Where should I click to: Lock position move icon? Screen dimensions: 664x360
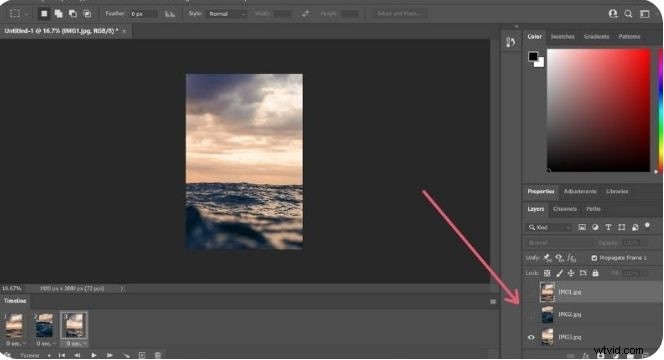point(571,273)
